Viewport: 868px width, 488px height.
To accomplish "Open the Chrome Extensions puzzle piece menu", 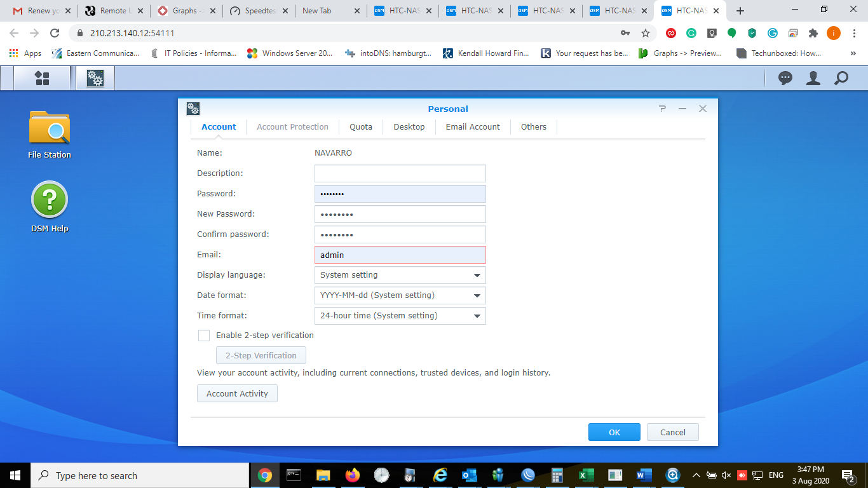I will coord(813,33).
